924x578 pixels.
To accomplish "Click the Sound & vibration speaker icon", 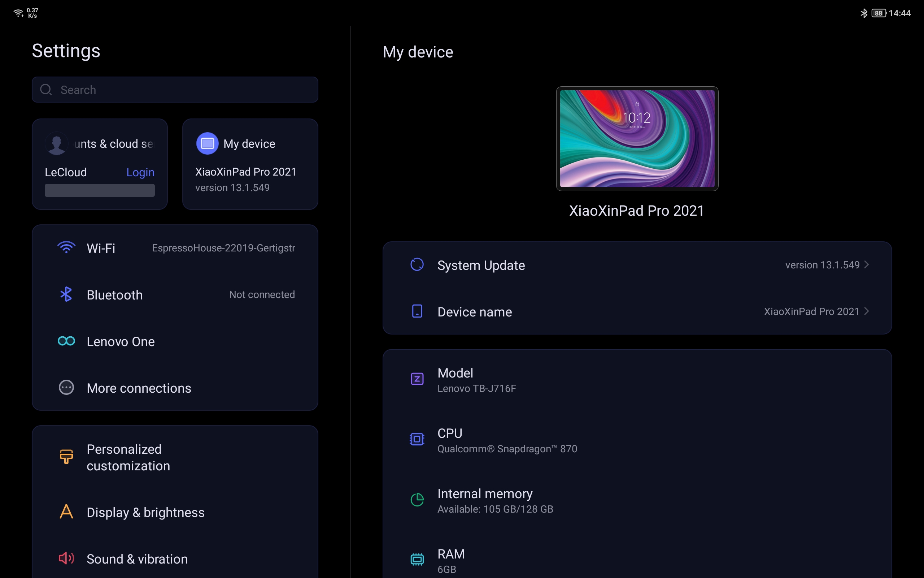I will click(66, 558).
